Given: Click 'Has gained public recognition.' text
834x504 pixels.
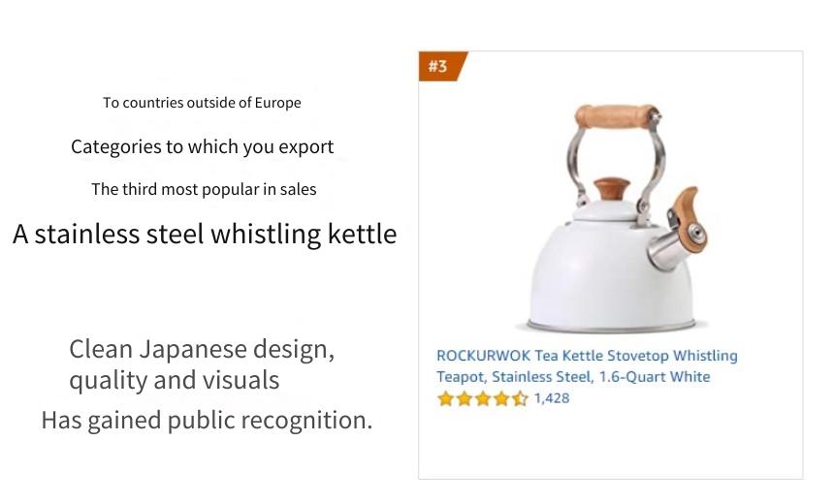Looking at the screenshot, I should click(207, 420).
